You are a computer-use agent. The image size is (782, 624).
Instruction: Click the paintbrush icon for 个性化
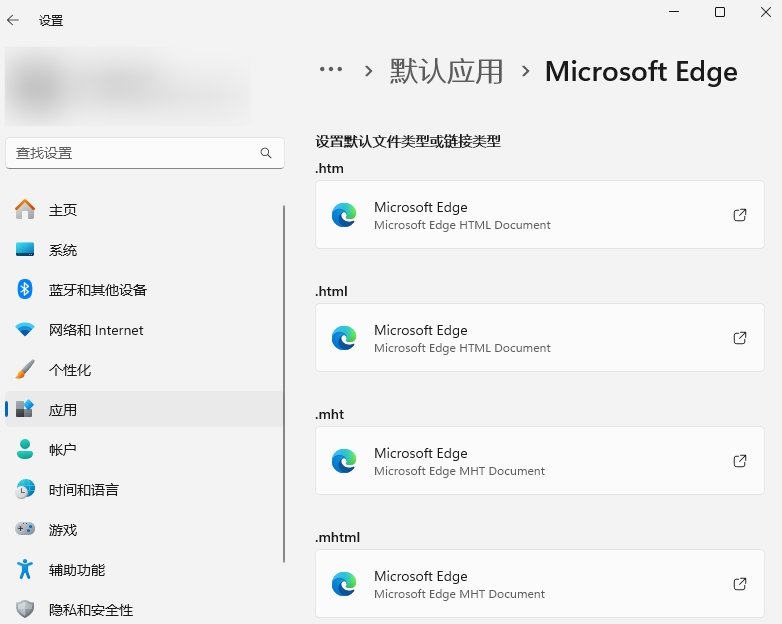pos(25,370)
